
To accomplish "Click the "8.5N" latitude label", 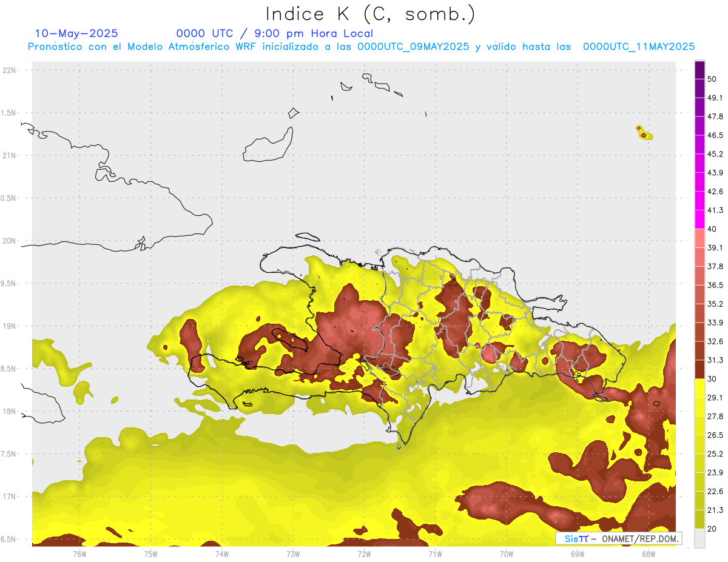I will pos(9,369).
